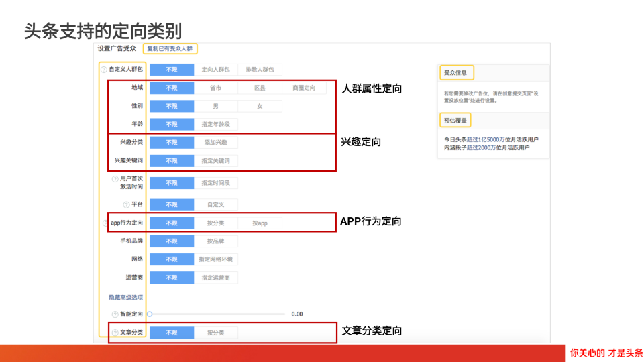Choose 排除人群包 option

(x=260, y=70)
